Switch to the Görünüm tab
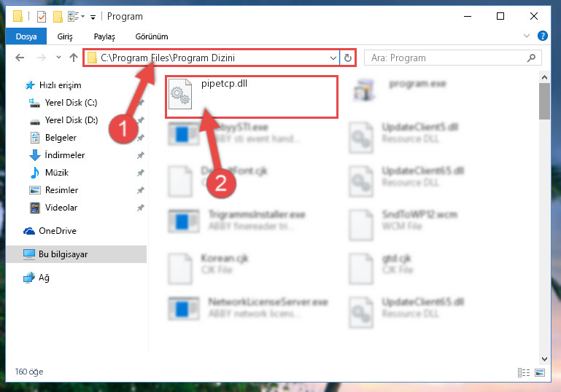 point(152,36)
